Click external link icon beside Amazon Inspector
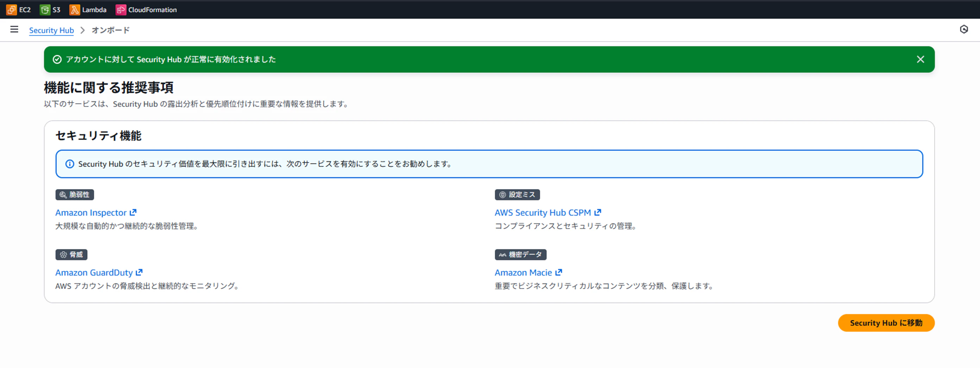This screenshot has width=980, height=368. click(x=133, y=212)
